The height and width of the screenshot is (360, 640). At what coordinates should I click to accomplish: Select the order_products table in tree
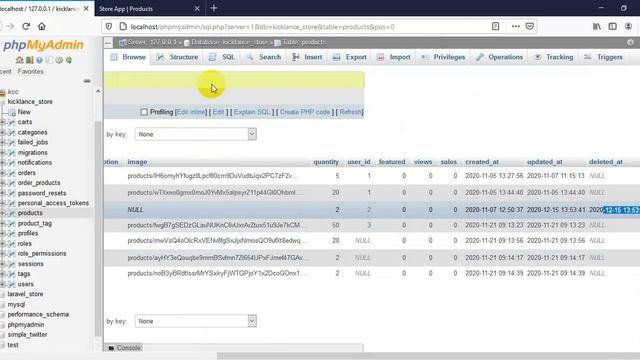[x=39, y=183]
